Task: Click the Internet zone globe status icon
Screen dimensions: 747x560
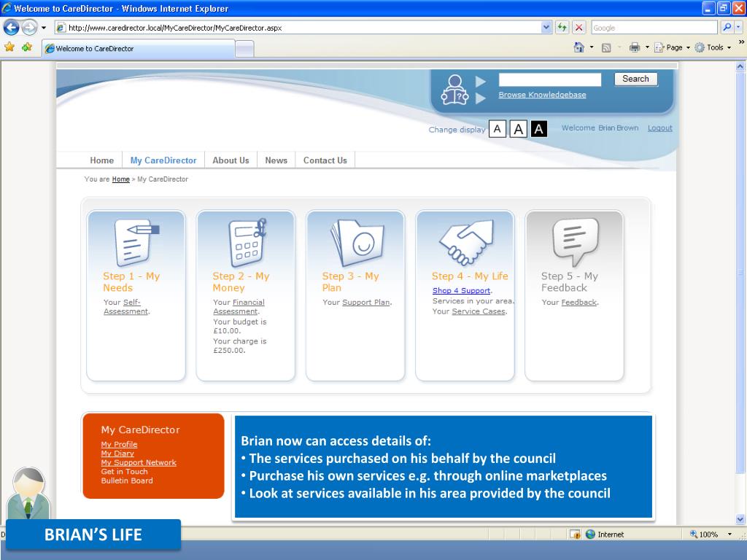Action: coord(590,534)
